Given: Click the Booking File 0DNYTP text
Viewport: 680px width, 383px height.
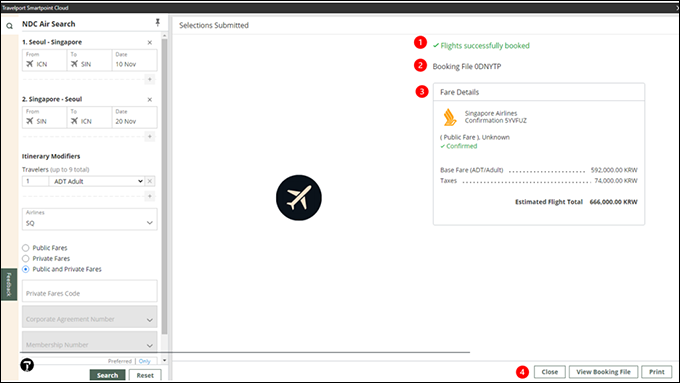Looking at the screenshot, I should 467,66.
